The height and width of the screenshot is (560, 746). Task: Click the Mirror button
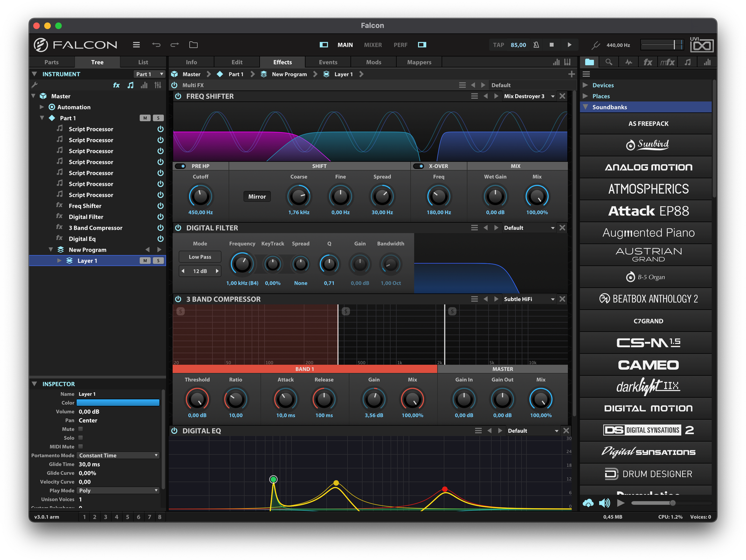[x=257, y=197]
